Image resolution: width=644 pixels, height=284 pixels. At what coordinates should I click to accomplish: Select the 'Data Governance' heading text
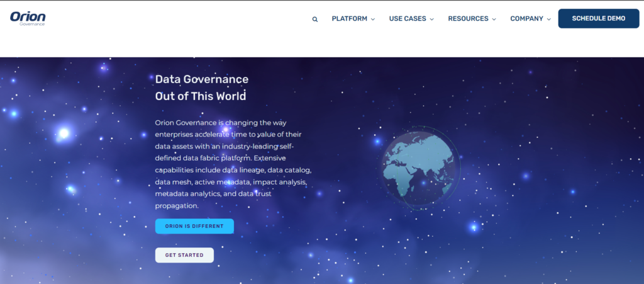[202, 79]
